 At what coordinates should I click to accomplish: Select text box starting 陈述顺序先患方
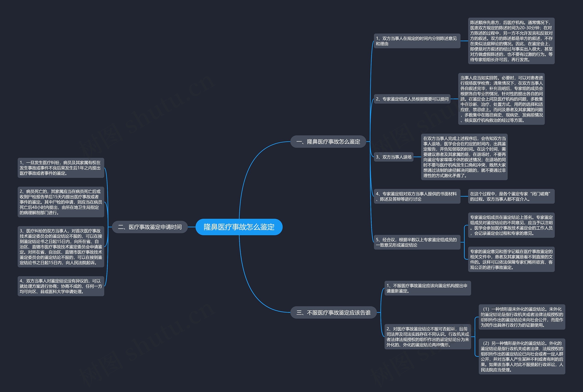point(511,41)
